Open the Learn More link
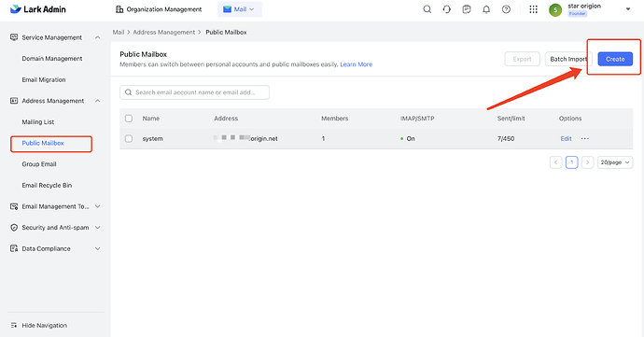 [x=357, y=64]
